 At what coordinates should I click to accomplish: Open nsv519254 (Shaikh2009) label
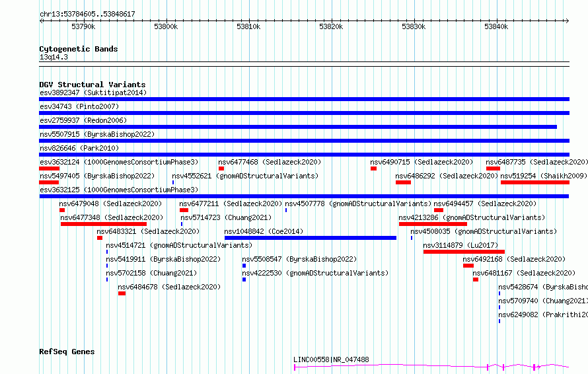point(544,176)
